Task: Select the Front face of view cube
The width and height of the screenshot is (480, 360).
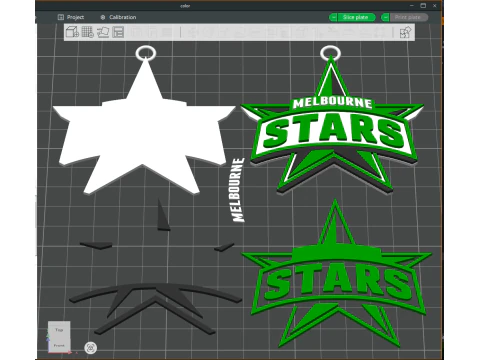Action: [59, 345]
